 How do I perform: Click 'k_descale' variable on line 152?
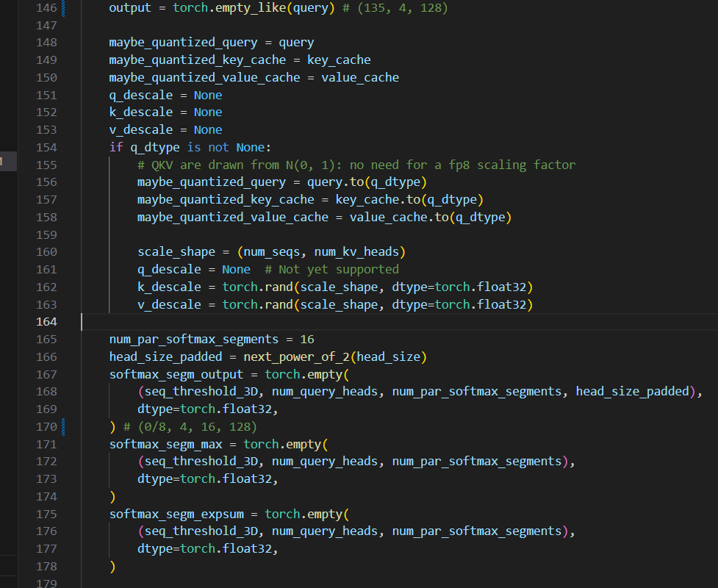[141, 112]
